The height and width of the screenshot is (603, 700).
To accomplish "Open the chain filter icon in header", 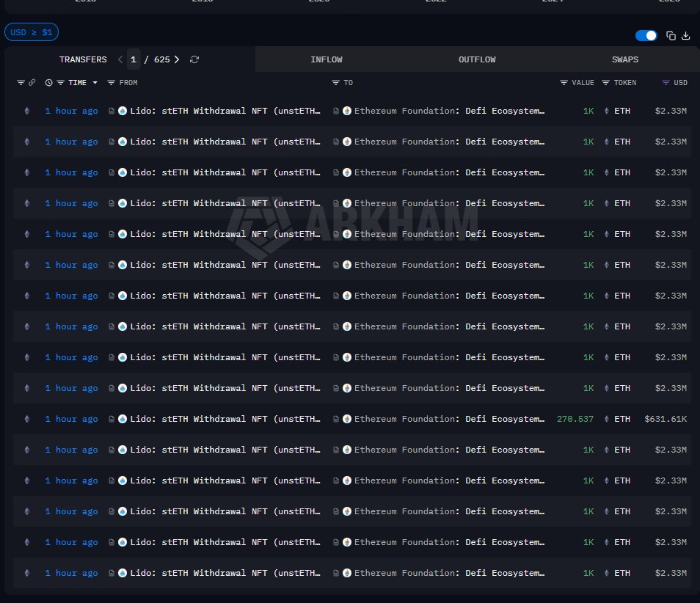I will pos(21,83).
